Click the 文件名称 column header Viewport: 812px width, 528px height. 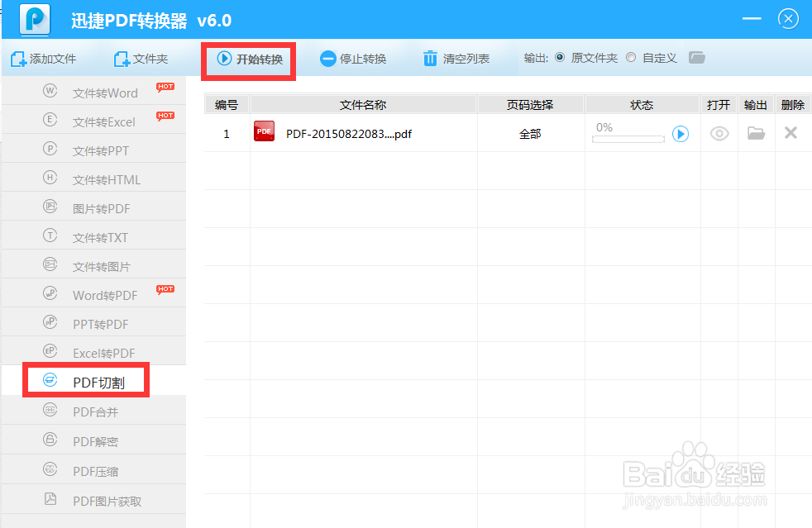tap(363, 105)
